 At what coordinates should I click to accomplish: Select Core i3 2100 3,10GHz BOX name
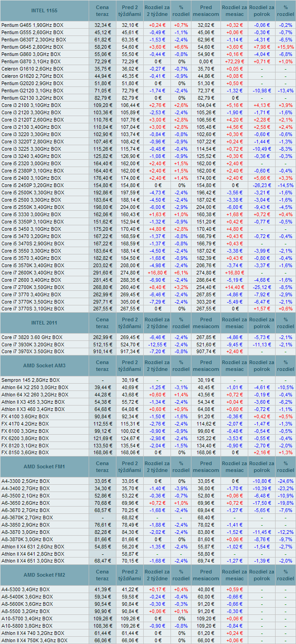point(31,105)
